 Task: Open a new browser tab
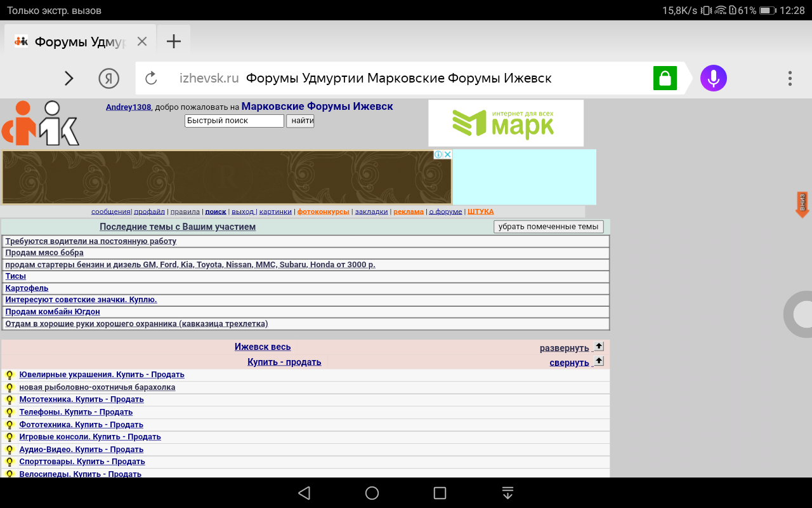173,42
